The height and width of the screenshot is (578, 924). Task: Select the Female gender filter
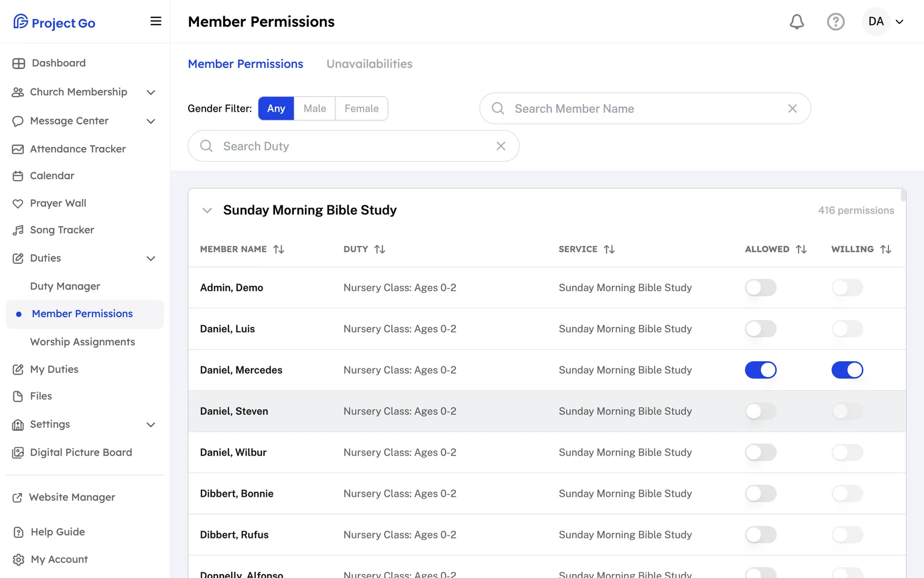pyautogui.click(x=361, y=108)
